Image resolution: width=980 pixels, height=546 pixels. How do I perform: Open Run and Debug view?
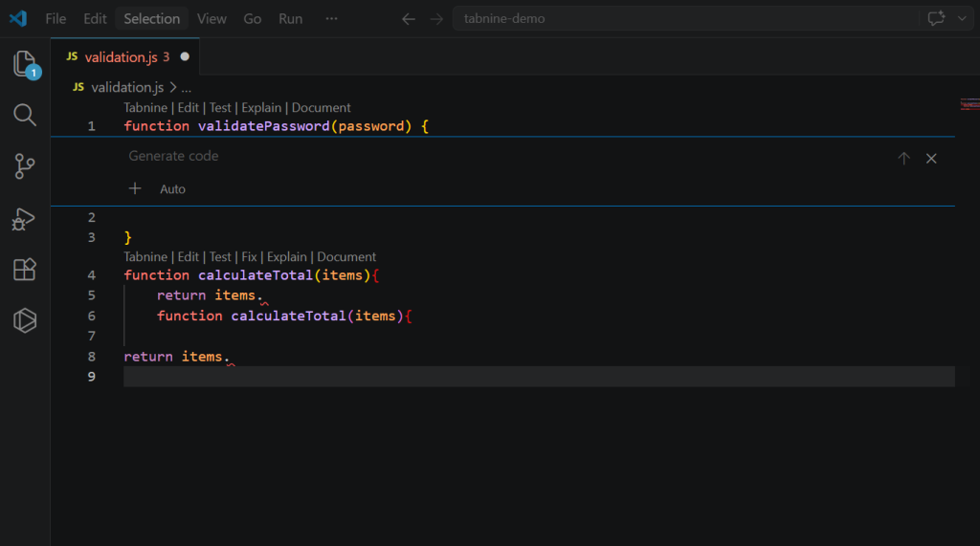[x=24, y=219]
